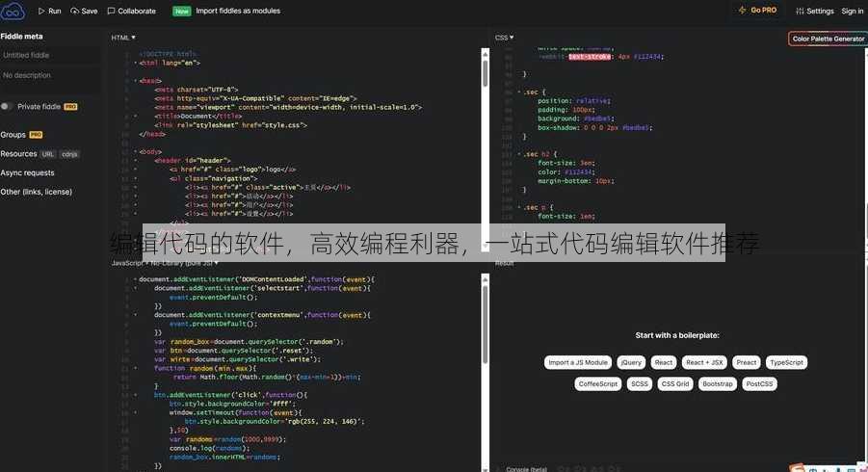Open Async requests section
Screen dimensions: 868x472
27,172
